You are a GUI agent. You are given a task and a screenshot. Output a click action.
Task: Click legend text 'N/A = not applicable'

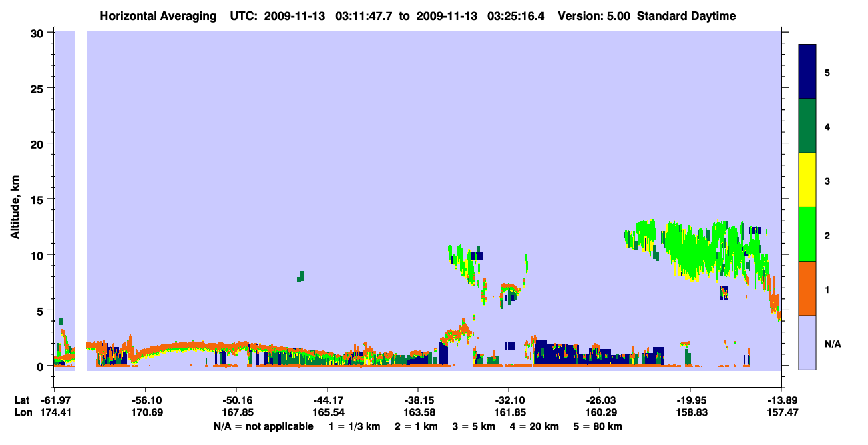pos(263,426)
